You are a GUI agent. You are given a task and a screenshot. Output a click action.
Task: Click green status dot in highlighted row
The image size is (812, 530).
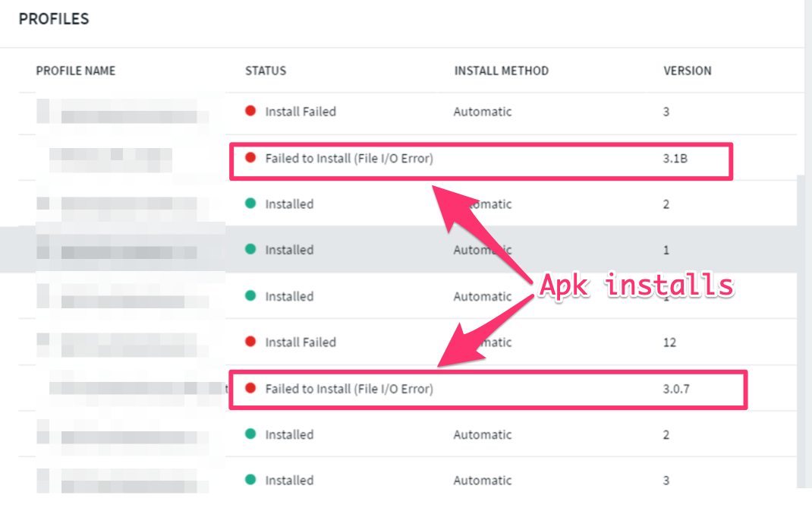250,249
